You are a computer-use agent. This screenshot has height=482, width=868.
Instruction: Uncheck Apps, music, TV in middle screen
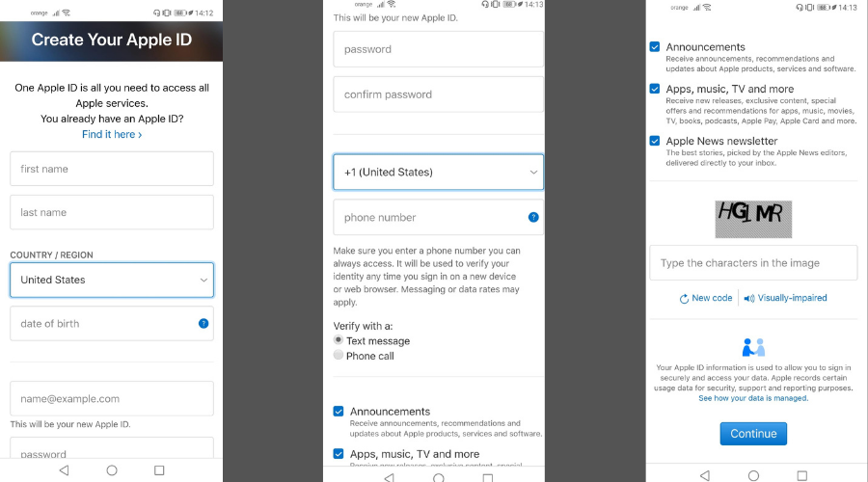tap(339, 454)
